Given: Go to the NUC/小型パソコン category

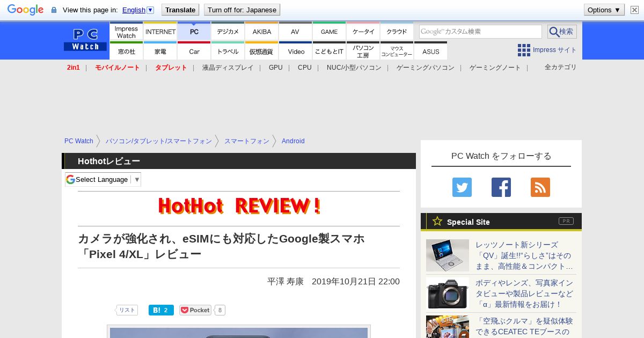Looking at the screenshot, I should 354,68.
